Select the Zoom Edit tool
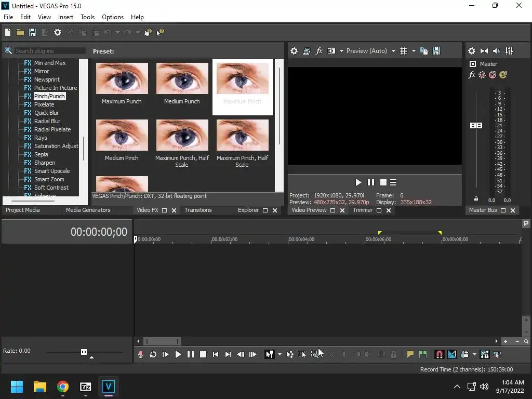Image resolution: width=532 pixels, height=399 pixels. (314, 354)
